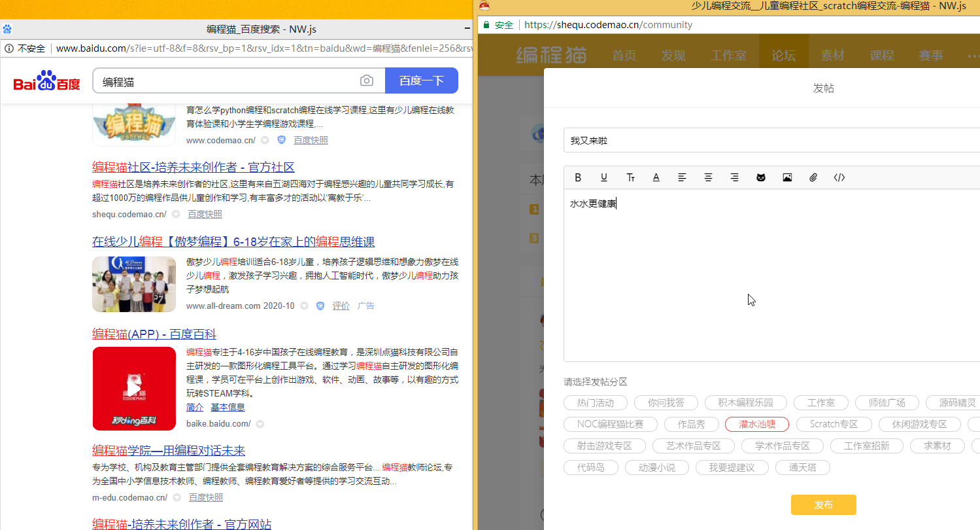
Task: Expand the arrow next to shequ.codemao.cn/
Action: point(176,214)
